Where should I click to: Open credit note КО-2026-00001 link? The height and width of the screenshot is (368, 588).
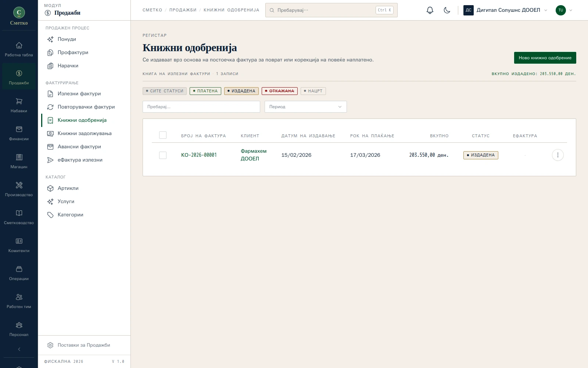(199, 155)
